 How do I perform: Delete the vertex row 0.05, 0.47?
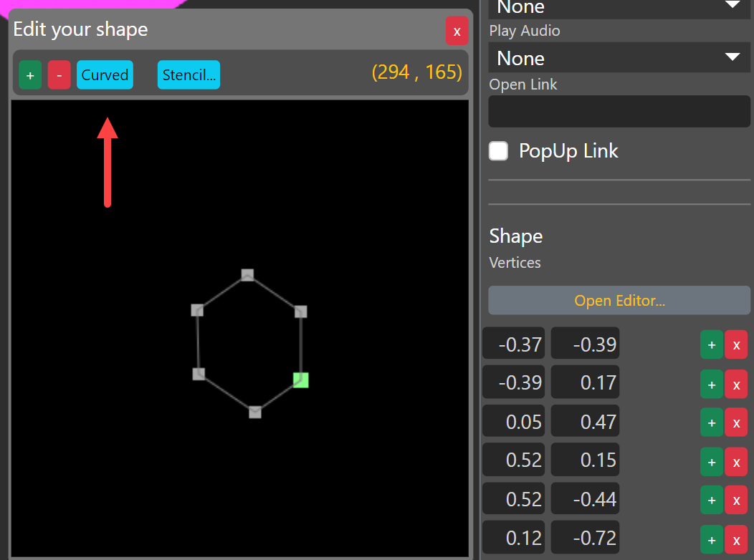click(x=736, y=423)
